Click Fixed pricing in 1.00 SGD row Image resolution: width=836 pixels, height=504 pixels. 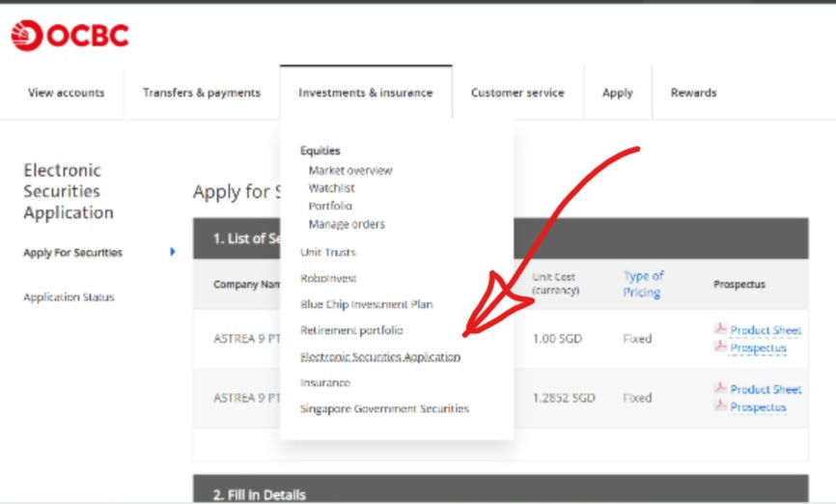point(637,339)
